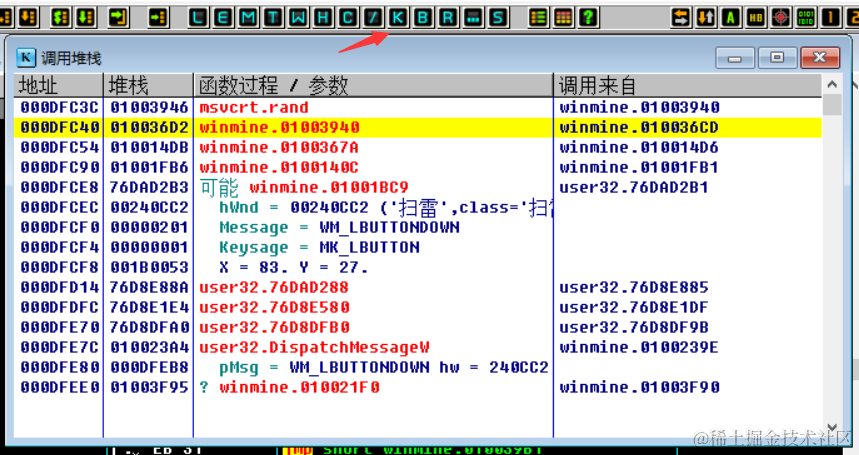Open Patches window with slash button
Image resolution: width=859 pixels, height=455 pixels.
[373, 18]
